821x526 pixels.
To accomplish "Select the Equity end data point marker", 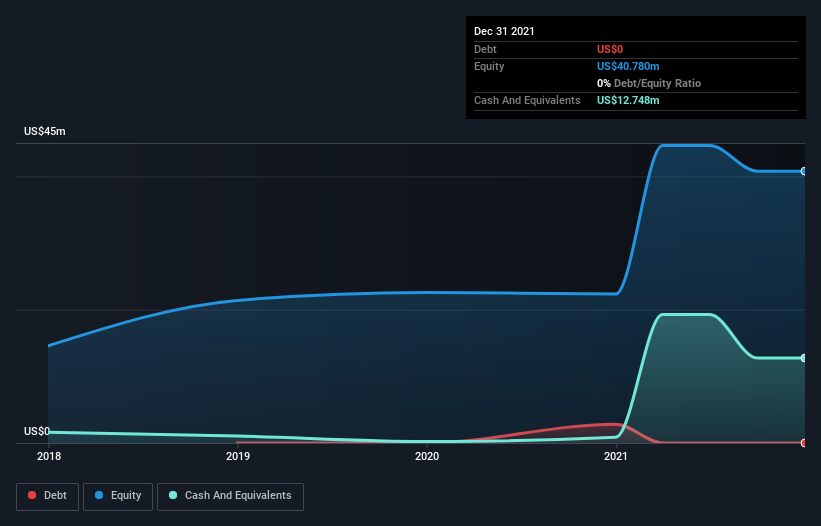I will [x=803, y=171].
